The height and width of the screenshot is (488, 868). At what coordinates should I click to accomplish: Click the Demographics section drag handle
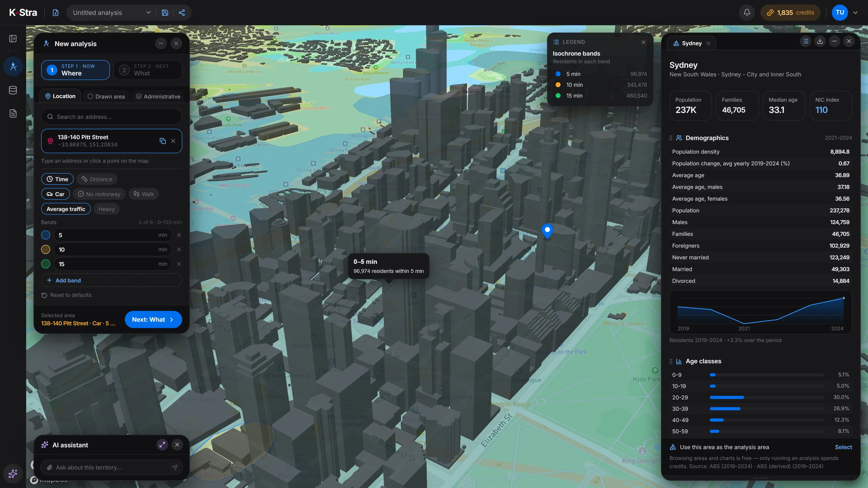pyautogui.click(x=671, y=138)
